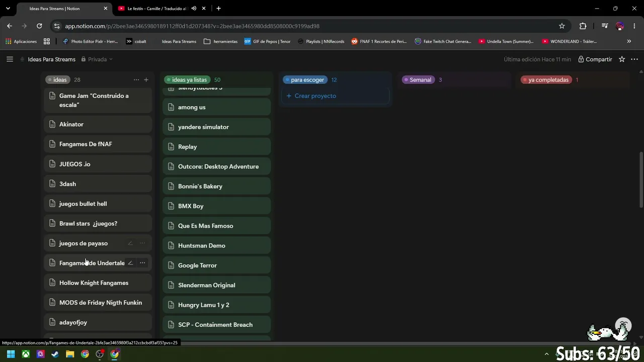Open Chrome tab search dropdown
Image resolution: width=644 pixels, height=362 pixels.
tap(7, 9)
